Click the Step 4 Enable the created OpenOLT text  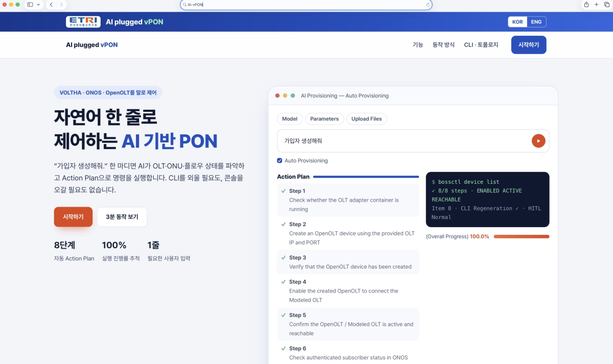pyautogui.click(x=344, y=296)
